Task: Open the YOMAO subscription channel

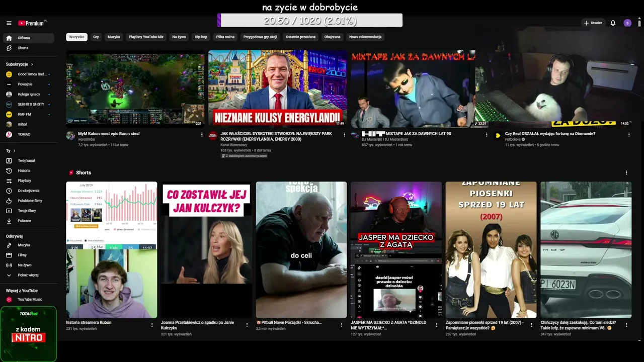Action: 29,135
